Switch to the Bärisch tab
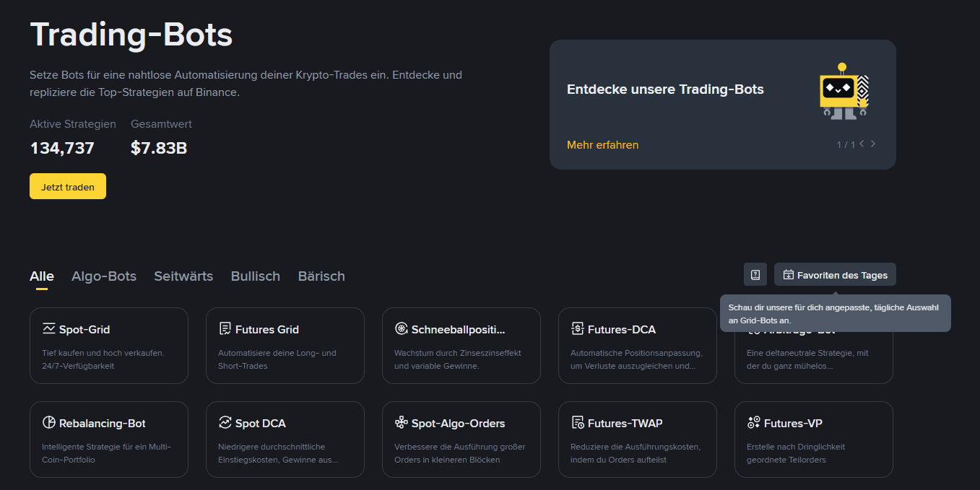980x490 pixels. pyautogui.click(x=321, y=276)
